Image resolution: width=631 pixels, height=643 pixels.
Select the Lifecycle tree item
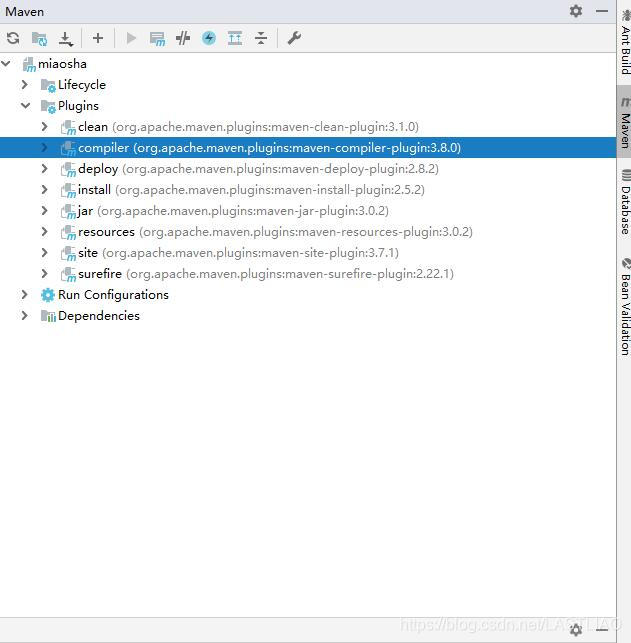tap(308, 84)
